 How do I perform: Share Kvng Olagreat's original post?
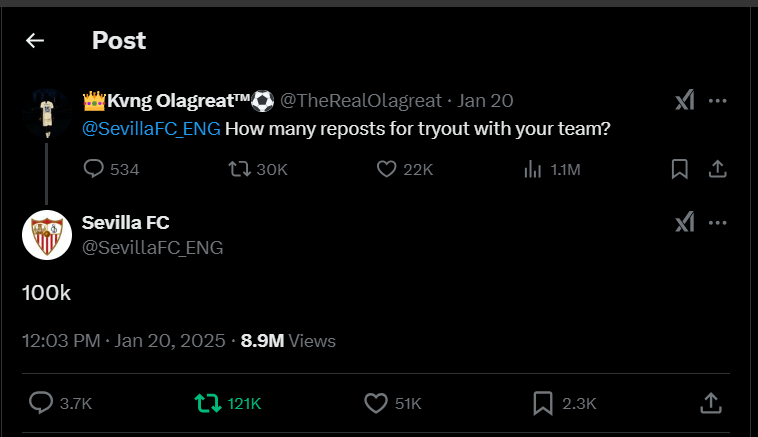tap(717, 169)
